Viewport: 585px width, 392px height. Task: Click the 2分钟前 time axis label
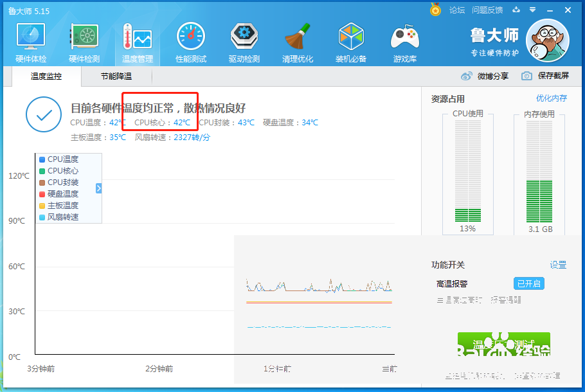(x=159, y=369)
